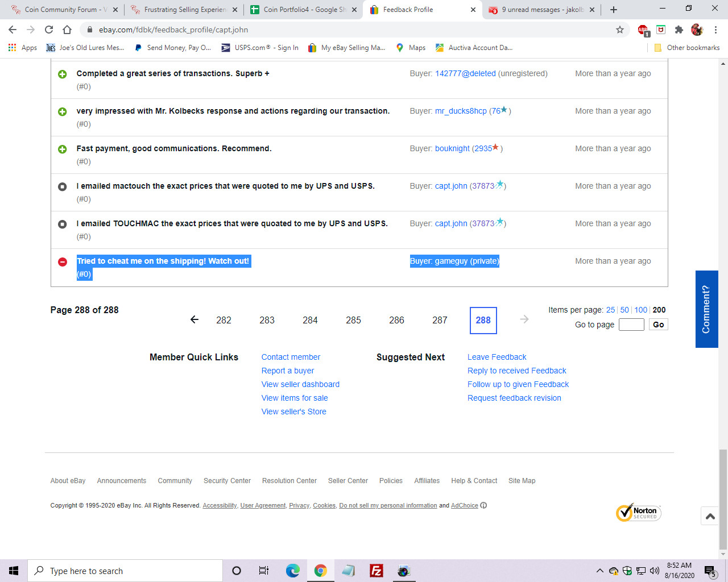728x582 pixels.
Task: Go to feedback page 282
Action: click(x=224, y=320)
